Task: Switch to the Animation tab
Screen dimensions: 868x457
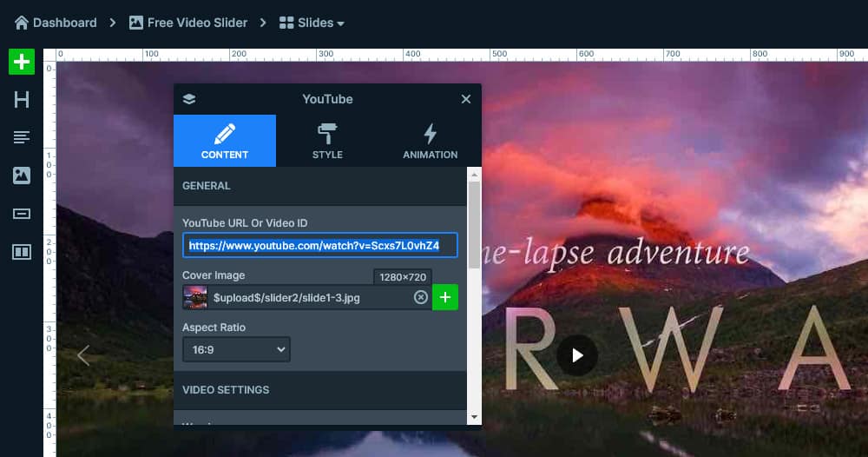Action: click(x=431, y=141)
